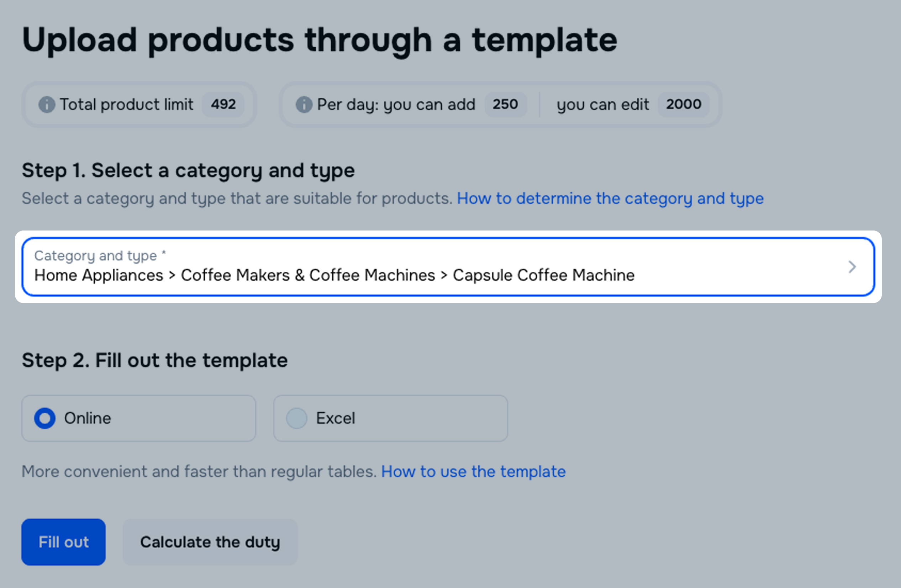Image resolution: width=901 pixels, height=588 pixels.
Task: Click the 2000 edit count badge
Action: (x=683, y=105)
